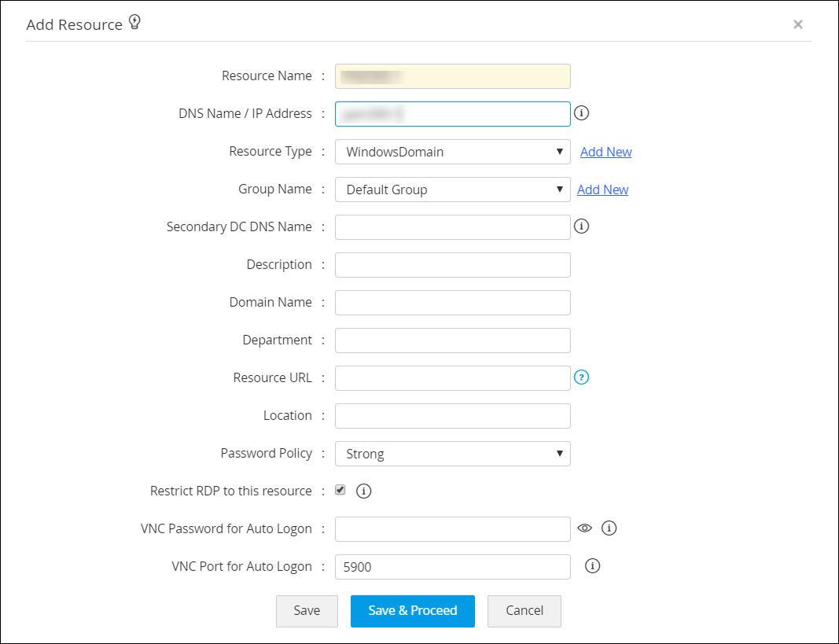
Task: Click the Save button
Action: [x=307, y=611]
